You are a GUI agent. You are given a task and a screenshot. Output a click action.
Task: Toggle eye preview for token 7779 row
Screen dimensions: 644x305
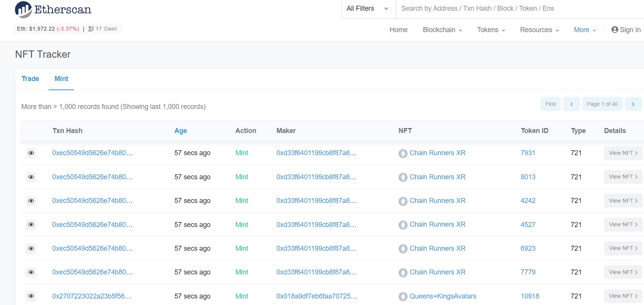(x=31, y=272)
